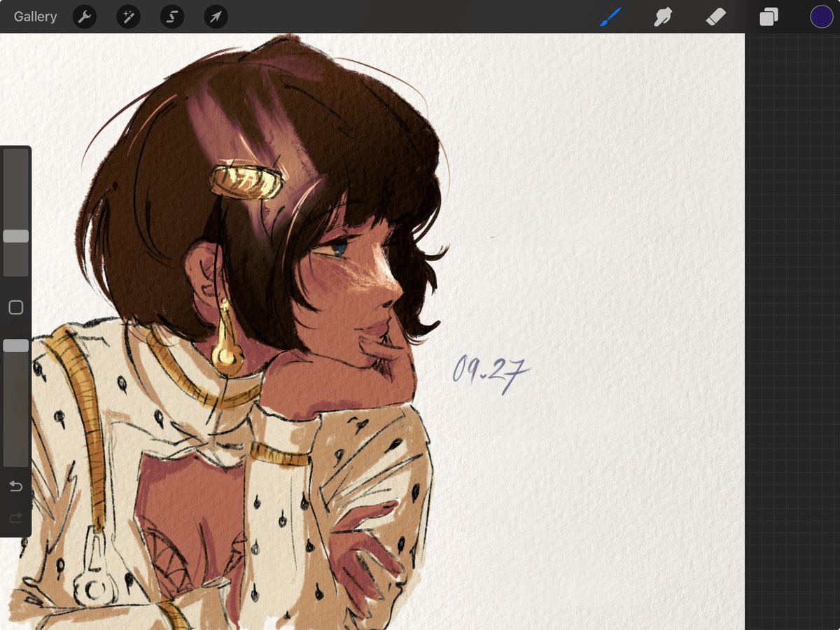Viewport: 840px width, 630px height.
Task: Click the handwritten 09.27 date
Action: pyautogui.click(x=490, y=372)
